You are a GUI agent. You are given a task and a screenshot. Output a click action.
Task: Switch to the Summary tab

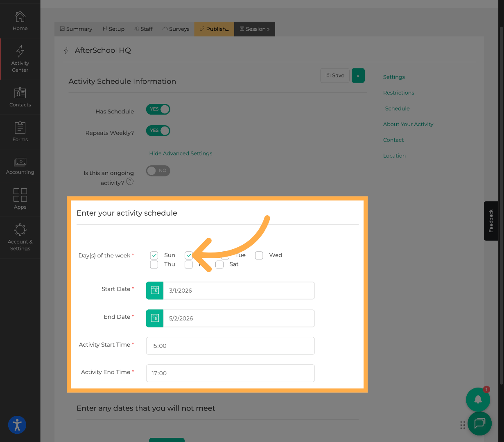76,29
